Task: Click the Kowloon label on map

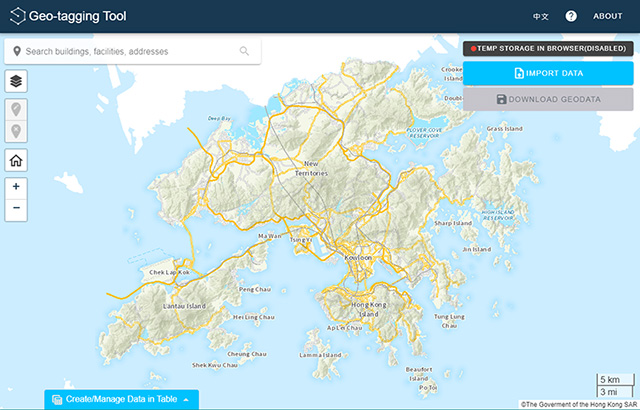Action: 358,258
